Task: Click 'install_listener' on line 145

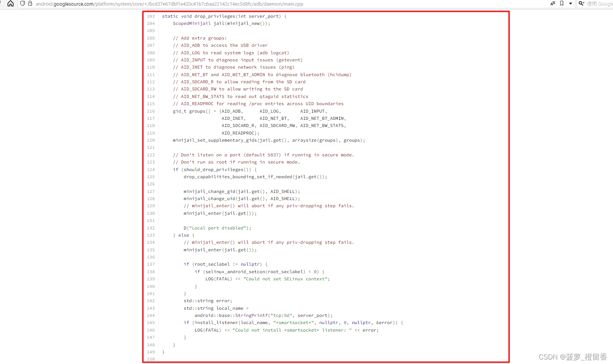Action: tap(216, 323)
